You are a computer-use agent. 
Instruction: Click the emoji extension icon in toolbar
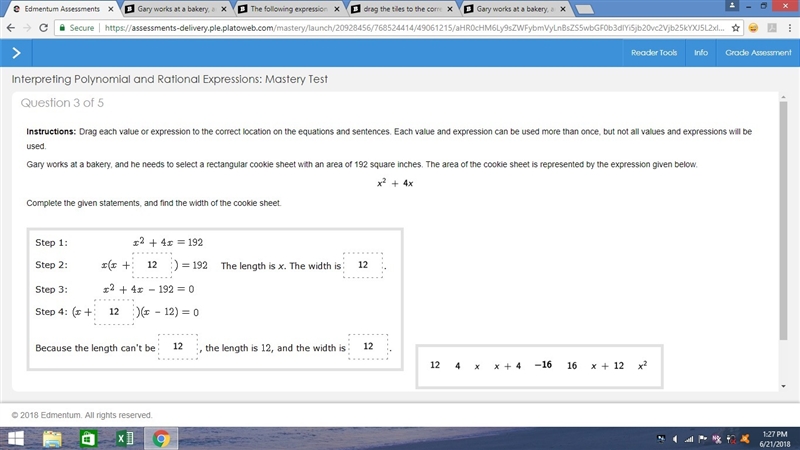[x=753, y=28]
